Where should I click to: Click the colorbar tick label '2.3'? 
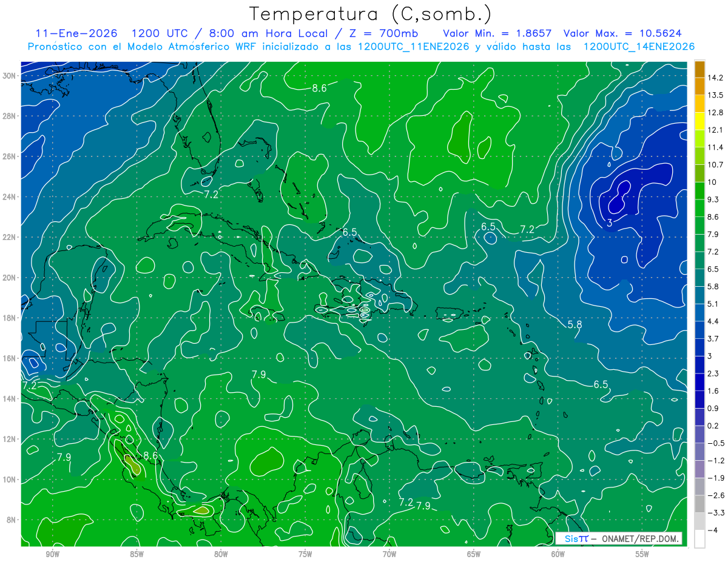[714, 373]
